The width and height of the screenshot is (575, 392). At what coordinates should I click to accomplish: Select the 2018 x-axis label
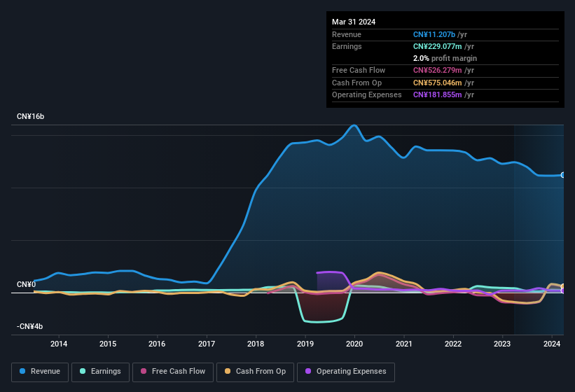(256, 344)
